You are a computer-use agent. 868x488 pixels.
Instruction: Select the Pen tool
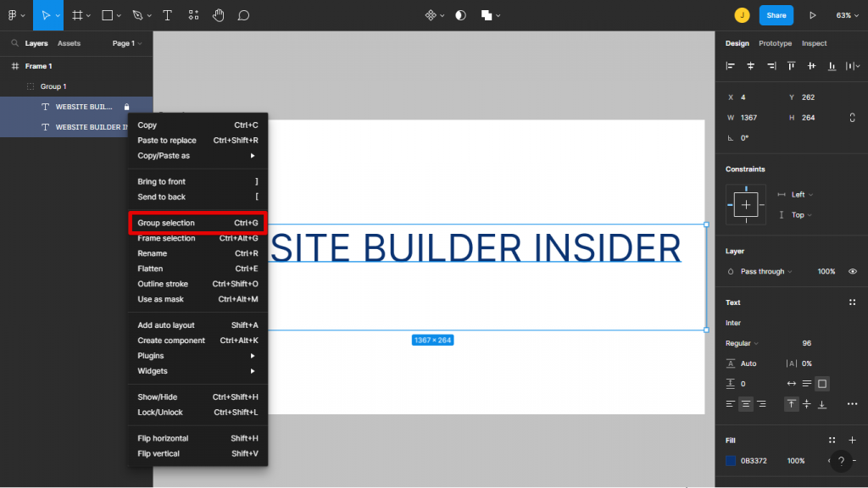137,14
